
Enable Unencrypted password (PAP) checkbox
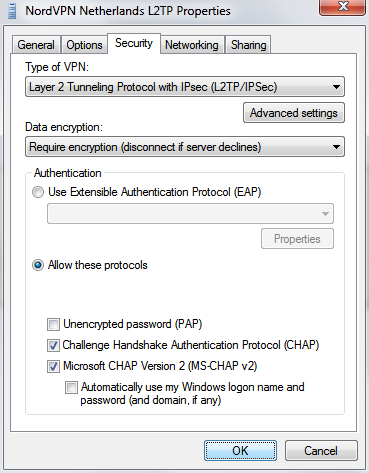(53, 324)
